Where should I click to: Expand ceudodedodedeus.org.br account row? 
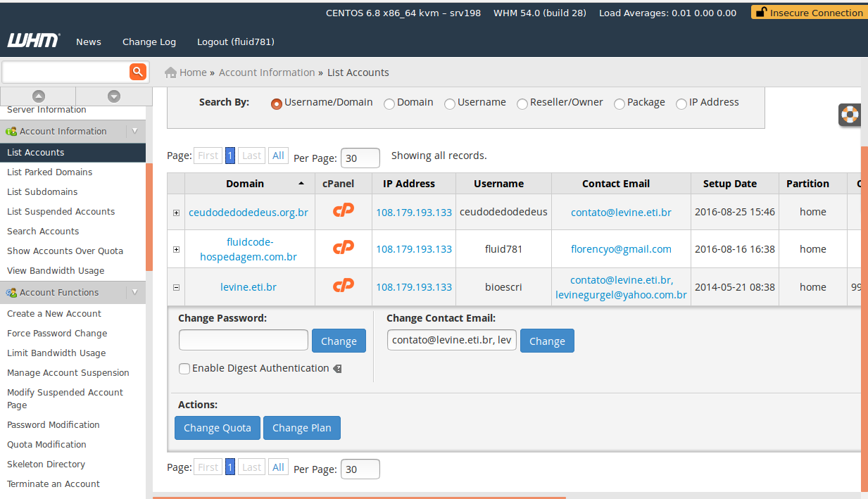(x=176, y=213)
